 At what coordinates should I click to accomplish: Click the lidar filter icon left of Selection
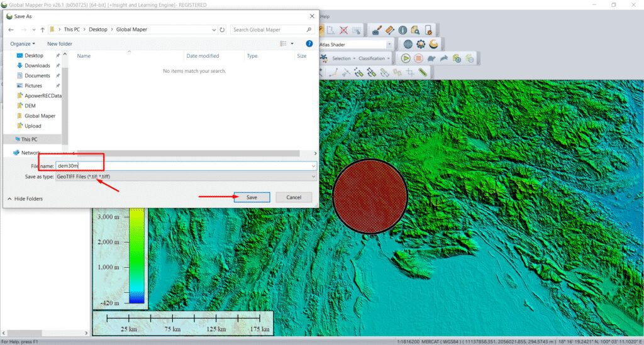click(324, 58)
